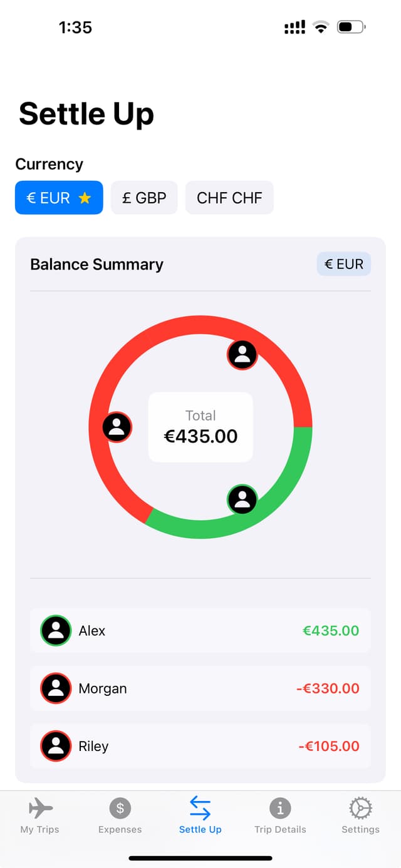Tap left-side avatar on donut chart
This screenshot has width=401, height=868.
tap(117, 427)
